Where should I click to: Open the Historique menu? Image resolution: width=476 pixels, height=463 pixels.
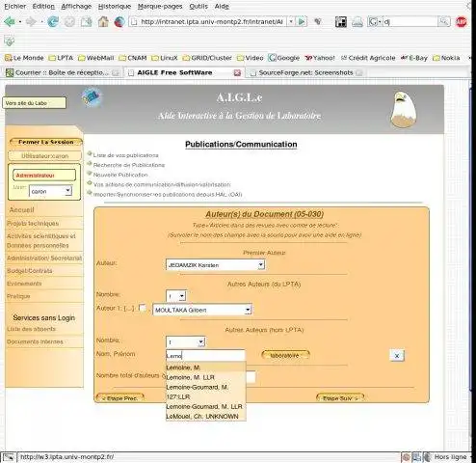pyautogui.click(x=115, y=7)
